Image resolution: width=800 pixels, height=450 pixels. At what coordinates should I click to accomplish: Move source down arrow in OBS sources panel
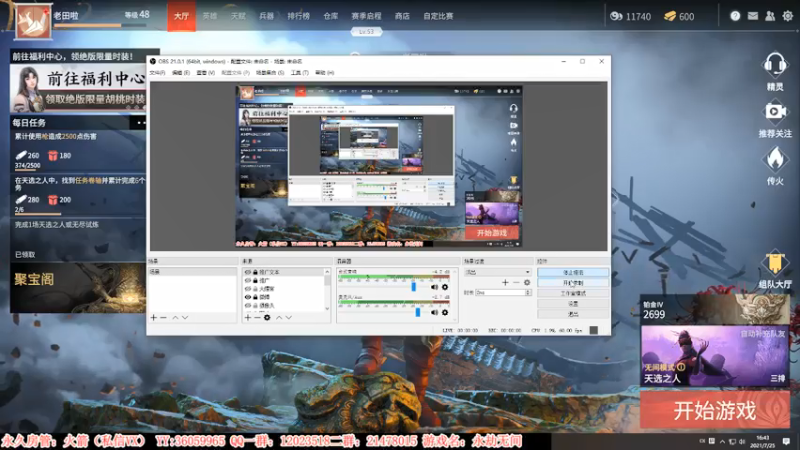pyautogui.click(x=289, y=317)
